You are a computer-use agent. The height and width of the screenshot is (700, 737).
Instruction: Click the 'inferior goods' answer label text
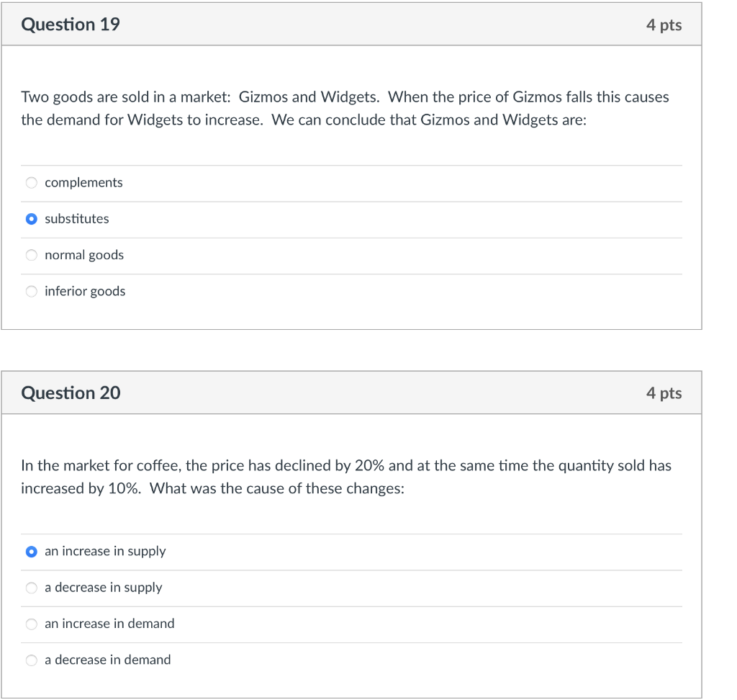pyautogui.click(x=85, y=291)
